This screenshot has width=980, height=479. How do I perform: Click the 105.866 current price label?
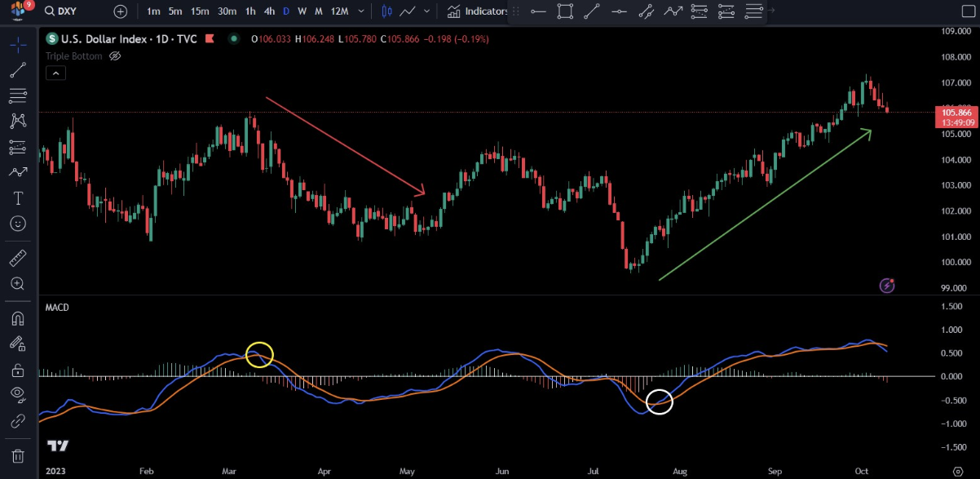coord(956,112)
